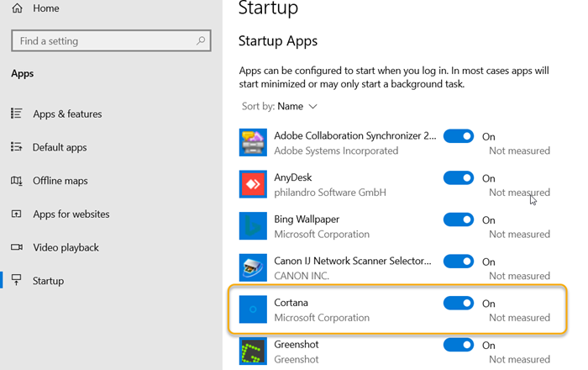Click the AnyDesk app icon
This screenshot has width=588, height=370.
[253, 185]
